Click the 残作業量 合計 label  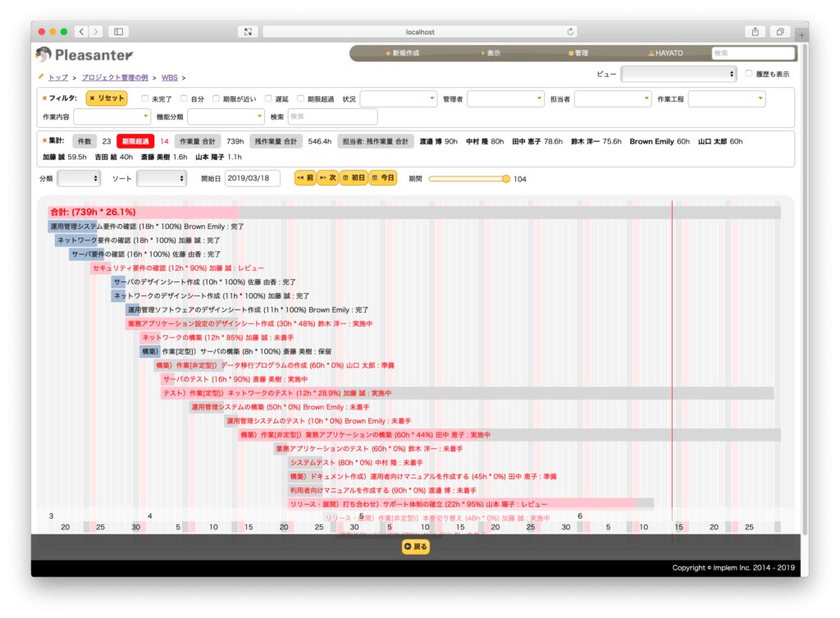tap(276, 141)
